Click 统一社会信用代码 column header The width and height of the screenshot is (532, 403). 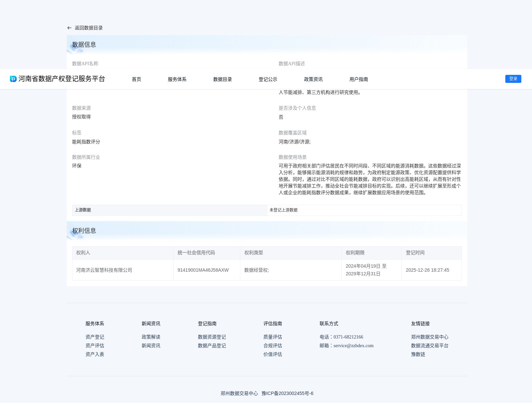[x=207, y=253]
